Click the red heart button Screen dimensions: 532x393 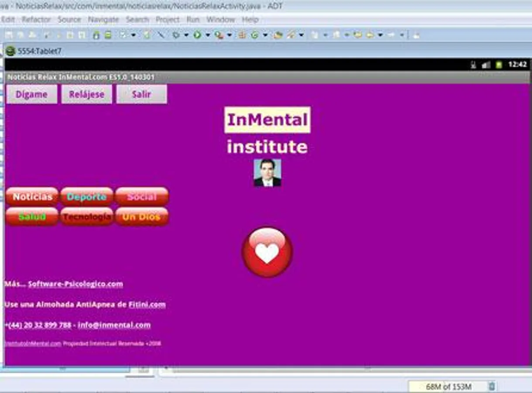coord(267,252)
